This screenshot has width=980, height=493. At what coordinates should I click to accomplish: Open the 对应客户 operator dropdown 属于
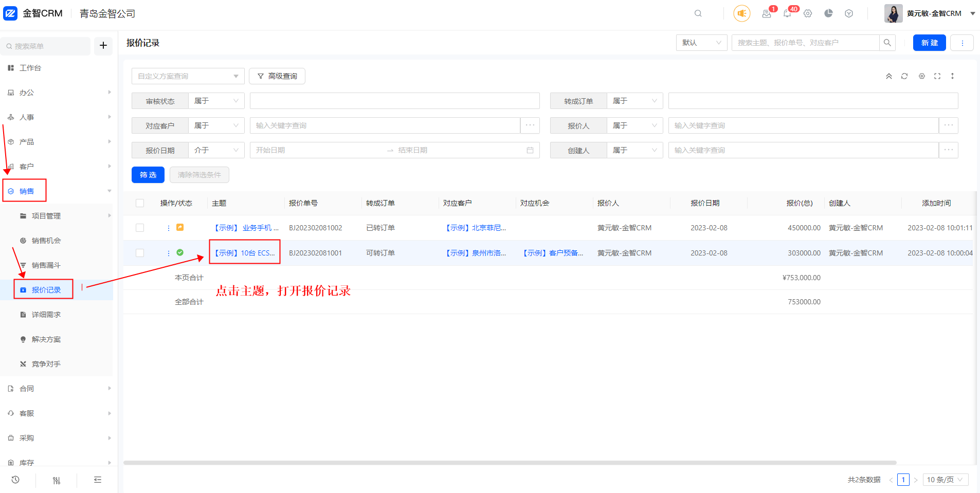pyautogui.click(x=216, y=125)
